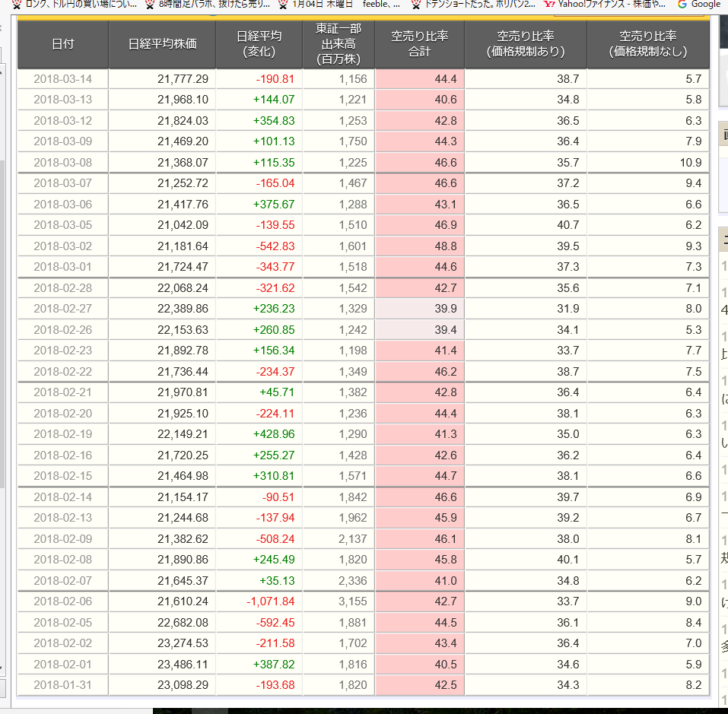Select the 2018-03-14 date cell

pyautogui.click(x=63, y=79)
